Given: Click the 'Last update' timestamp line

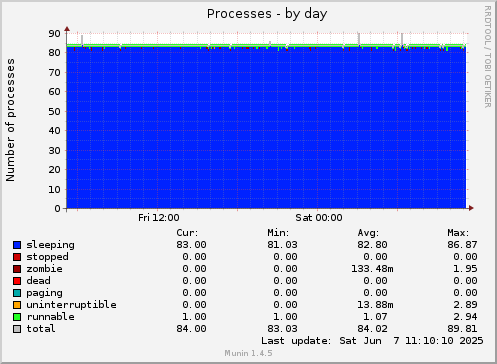Looking at the screenshot, I should click(372, 341).
